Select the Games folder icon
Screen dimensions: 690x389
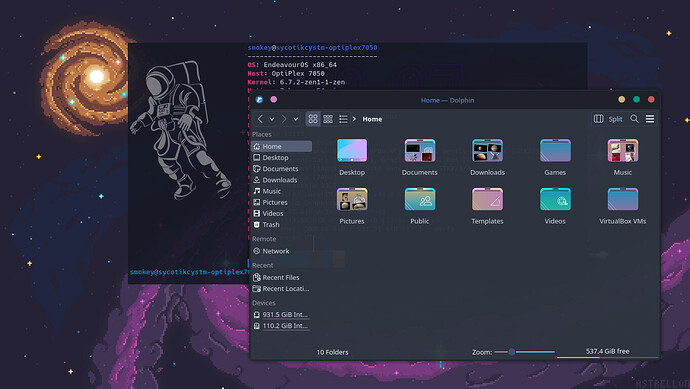tap(555, 150)
